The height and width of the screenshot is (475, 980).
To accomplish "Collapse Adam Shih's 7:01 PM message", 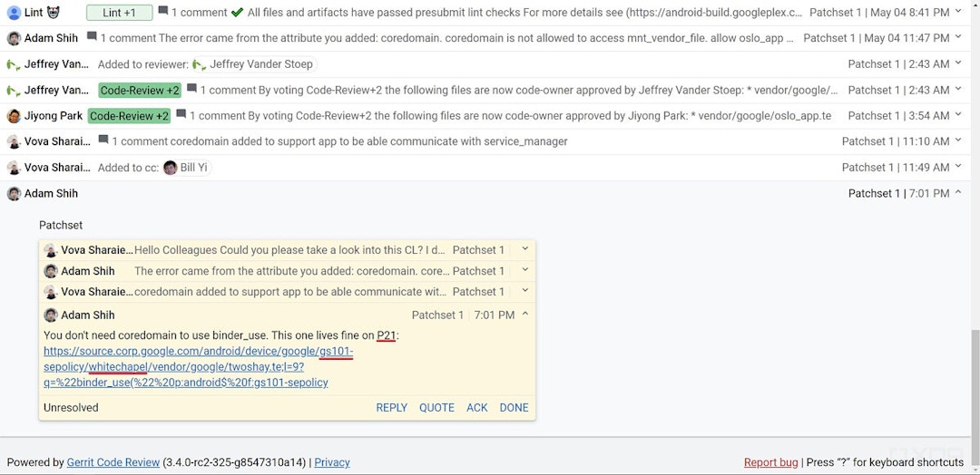I will point(958,193).
